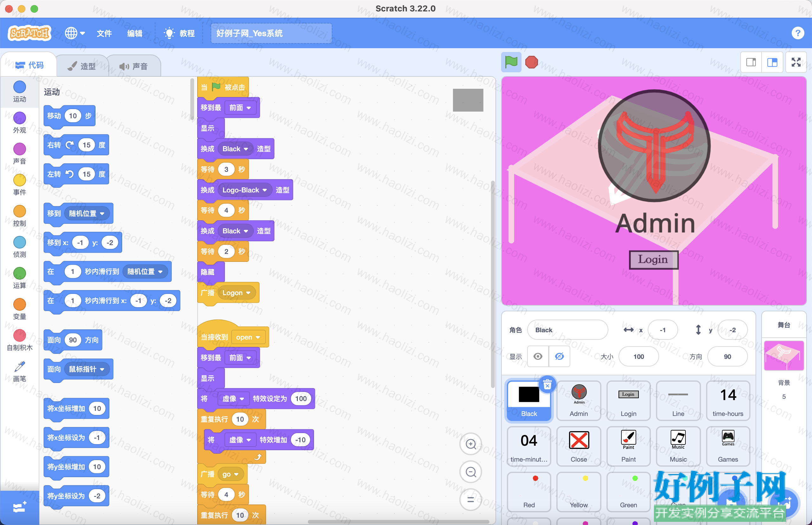The image size is (812, 525).
Task: Zoom in the code workspace
Action: coord(471,444)
